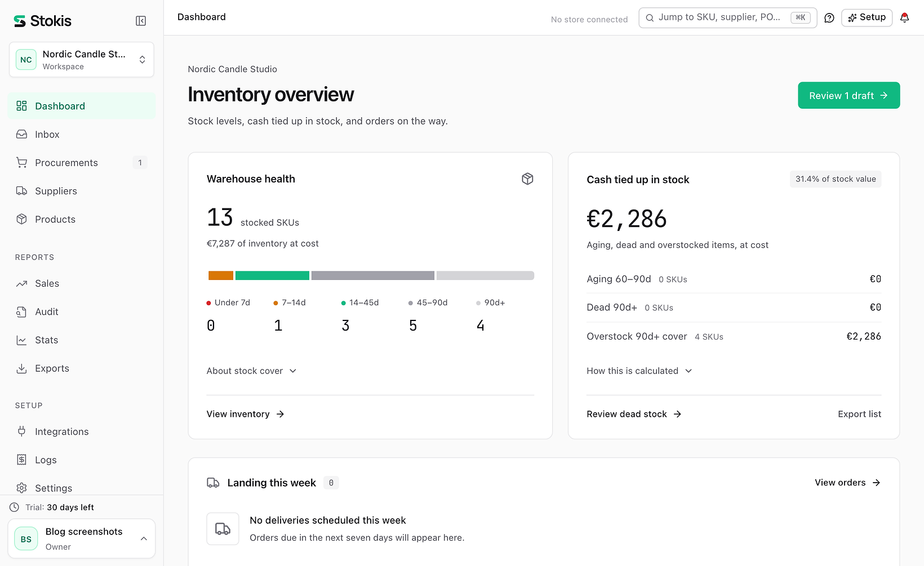The image size is (924, 566).
Task: Click the Stokis logo
Action: tap(43, 21)
